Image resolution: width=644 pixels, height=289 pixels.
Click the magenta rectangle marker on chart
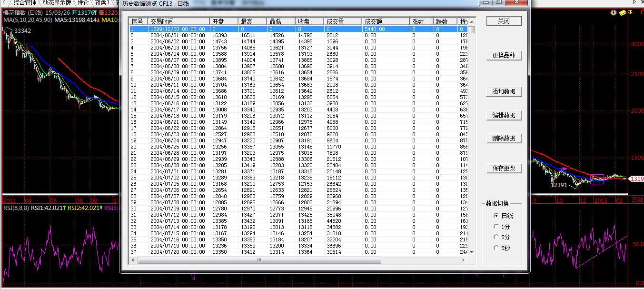click(x=597, y=179)
